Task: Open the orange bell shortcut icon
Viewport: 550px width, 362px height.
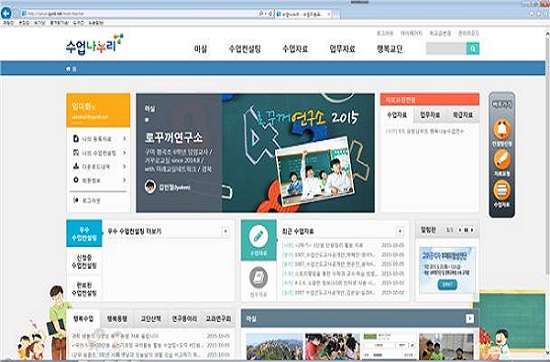Action: pyautogui.click(x=502, y=129)
